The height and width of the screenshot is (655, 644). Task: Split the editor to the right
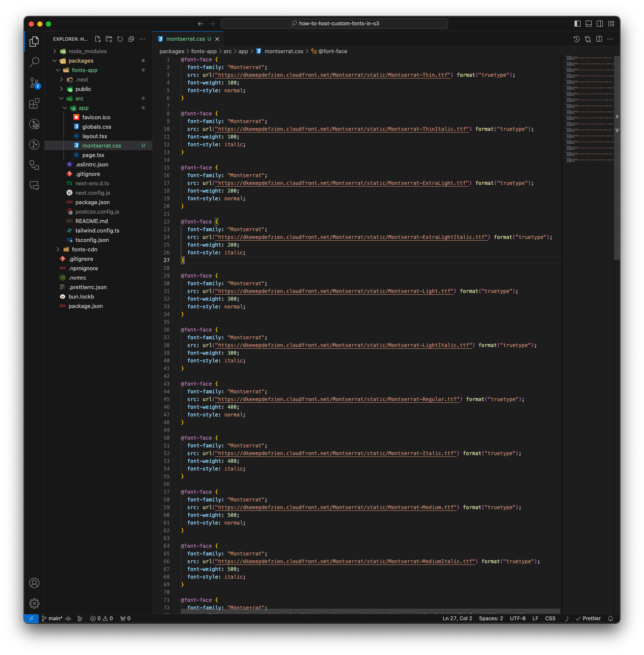[x=599, y=39]
